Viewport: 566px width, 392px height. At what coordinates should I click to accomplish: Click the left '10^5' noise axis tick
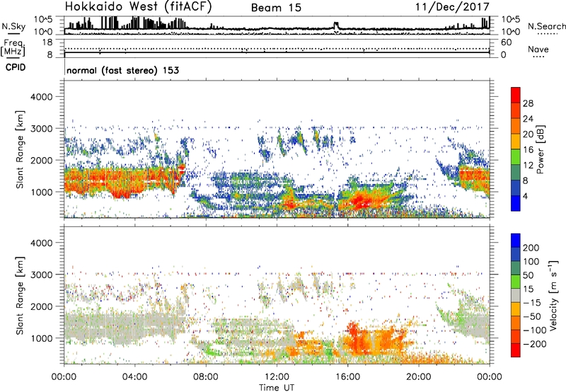coord(44,19)
